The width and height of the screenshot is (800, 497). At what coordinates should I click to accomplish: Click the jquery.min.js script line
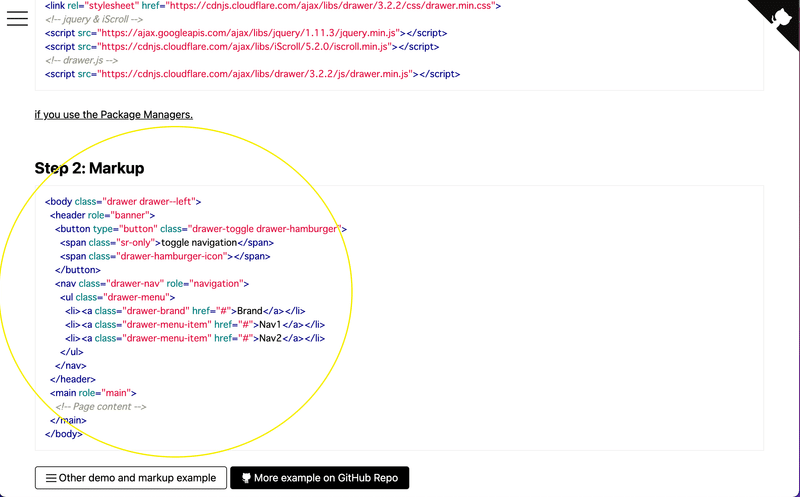click(x=246, y=33)
